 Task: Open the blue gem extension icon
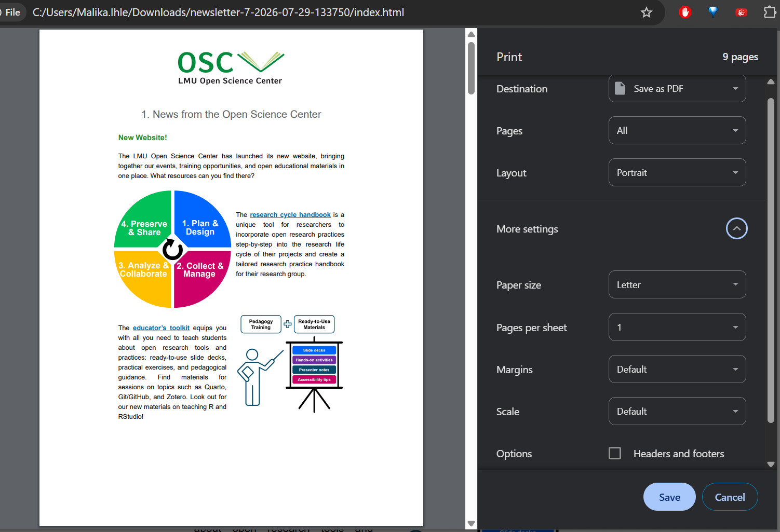pyautogui.click(x=713, y=12)
